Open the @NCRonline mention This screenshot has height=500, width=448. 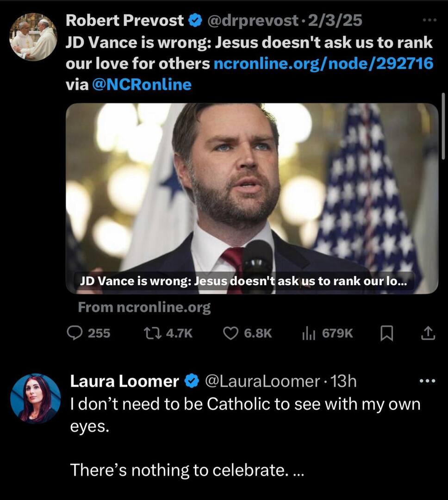click(x=142, y=84)
